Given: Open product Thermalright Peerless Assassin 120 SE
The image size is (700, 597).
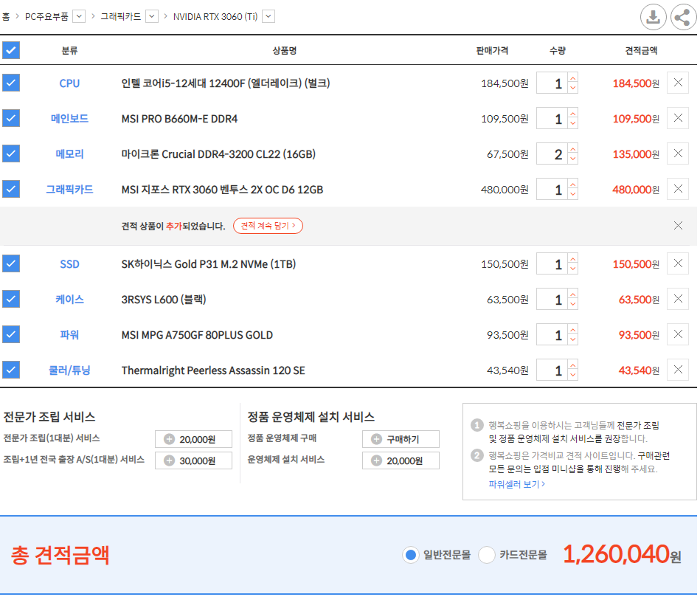Looking at the screenshot, I should click(213, 370).
